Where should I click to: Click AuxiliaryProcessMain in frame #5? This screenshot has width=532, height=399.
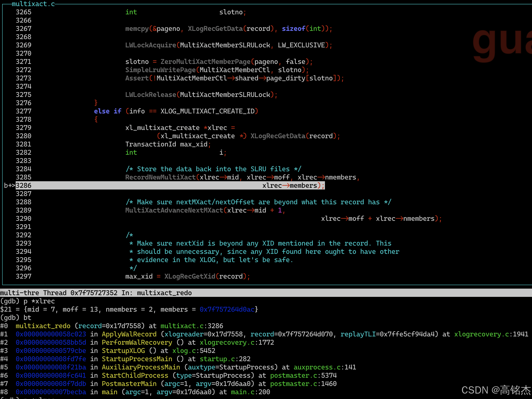[141, 367]
